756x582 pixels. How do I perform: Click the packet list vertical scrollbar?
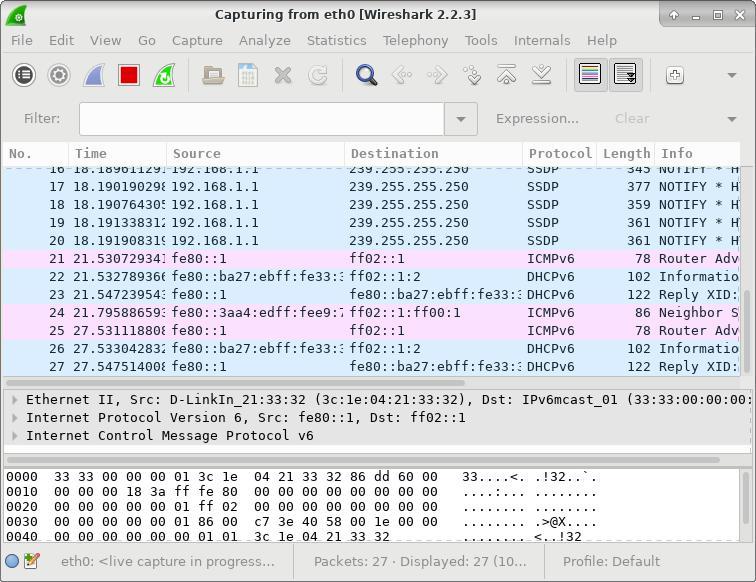pos(747,333)
